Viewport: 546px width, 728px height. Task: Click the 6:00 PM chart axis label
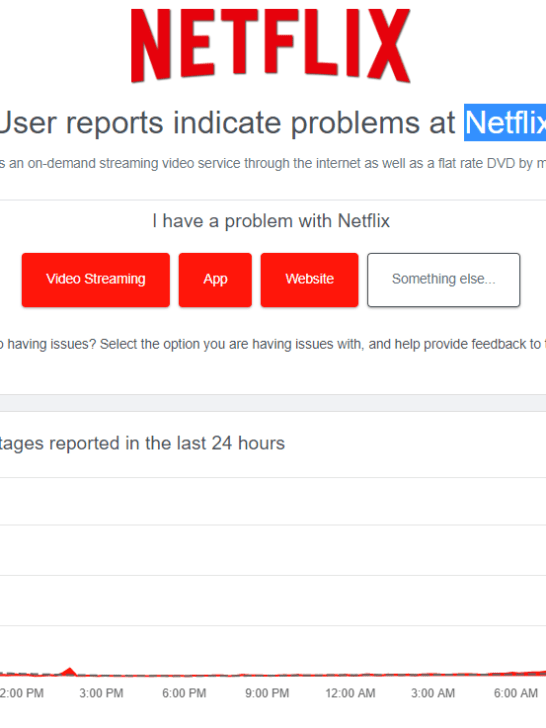coord(184,693)
